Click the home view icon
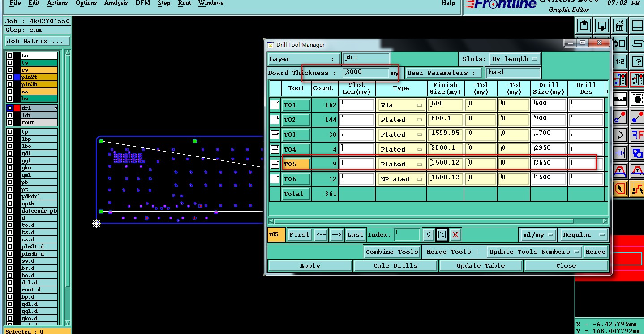Image resolution: width=644 pixels, height=334 pixels. coord(620,25)
